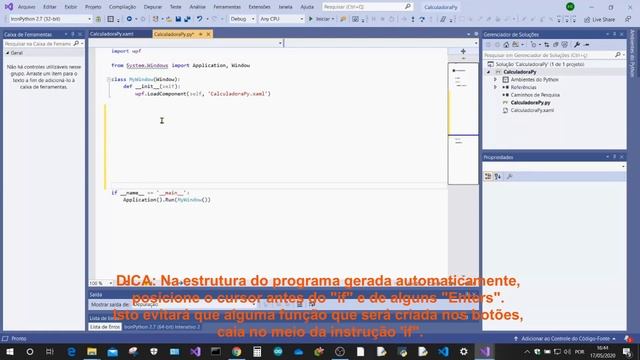Open the Extensões menu
Image resolution: width=640 pixels, height=360 pixels.
point(259,7)
